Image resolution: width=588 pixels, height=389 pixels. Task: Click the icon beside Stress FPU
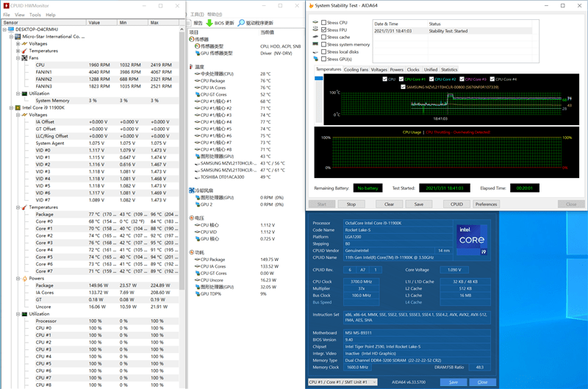[x=315, y=29]
